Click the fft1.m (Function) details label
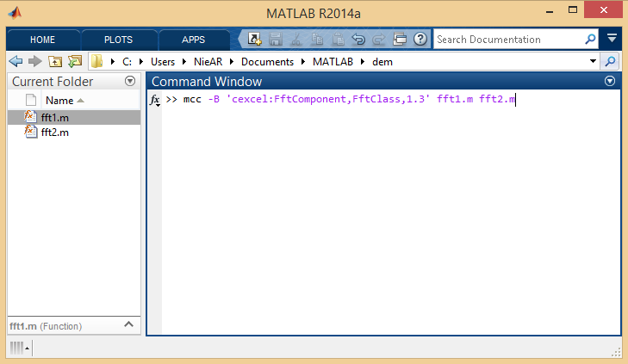The height and width of the screenshot is (364, 628). pos(46,326)
